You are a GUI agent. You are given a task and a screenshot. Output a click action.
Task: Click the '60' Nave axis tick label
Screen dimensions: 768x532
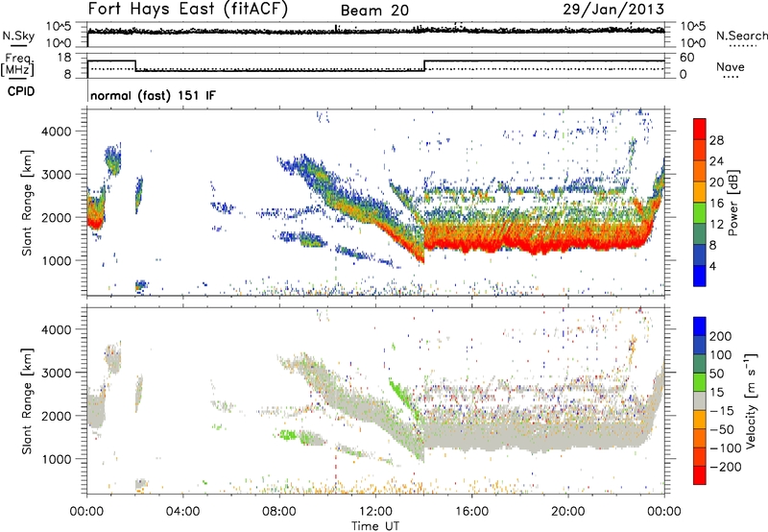pos(686,58)
